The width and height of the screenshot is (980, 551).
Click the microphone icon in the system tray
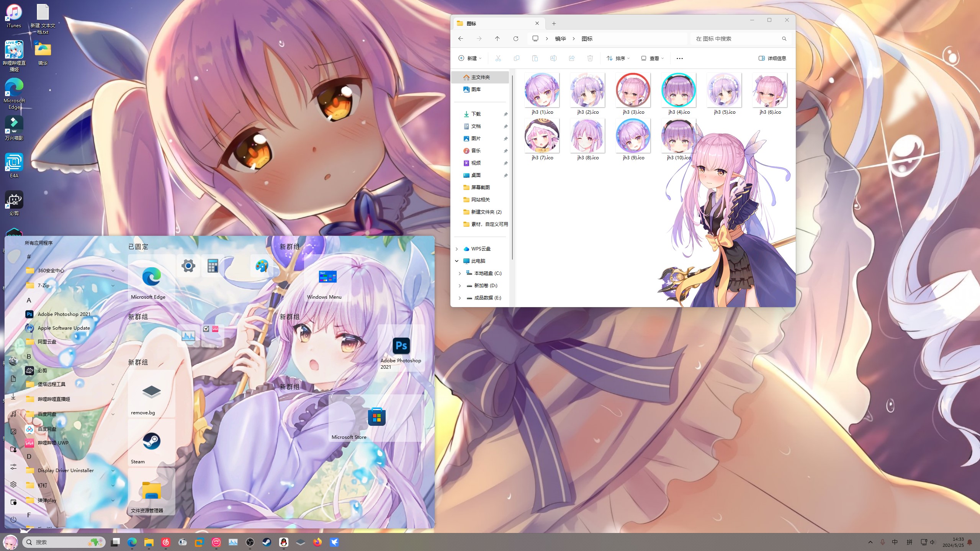(x=882, y=542)
